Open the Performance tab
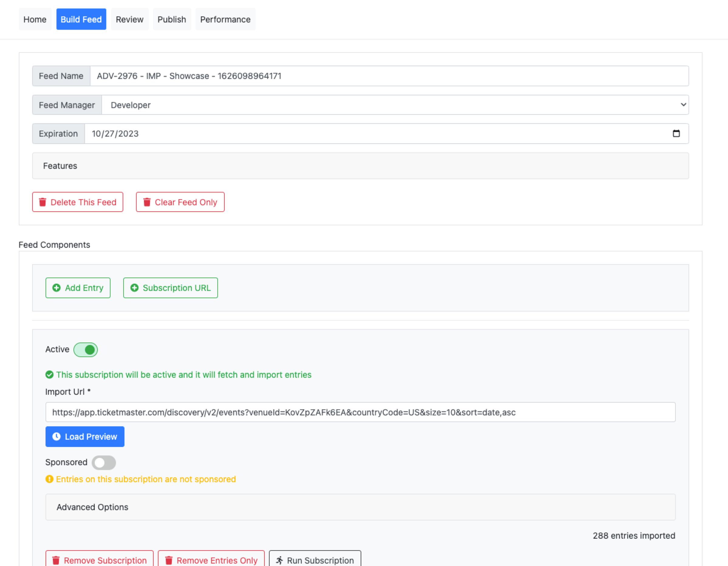The image size is (728, 566). click(x=225, y=19)
